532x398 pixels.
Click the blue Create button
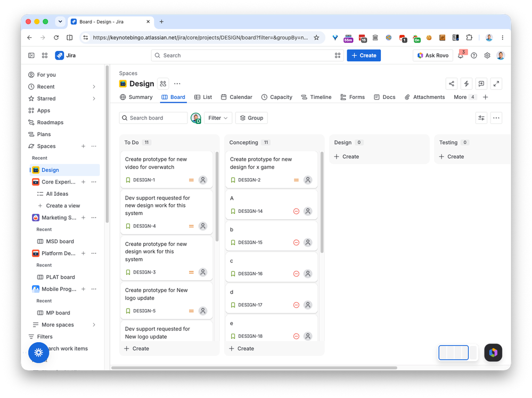(x=364, y=55)
